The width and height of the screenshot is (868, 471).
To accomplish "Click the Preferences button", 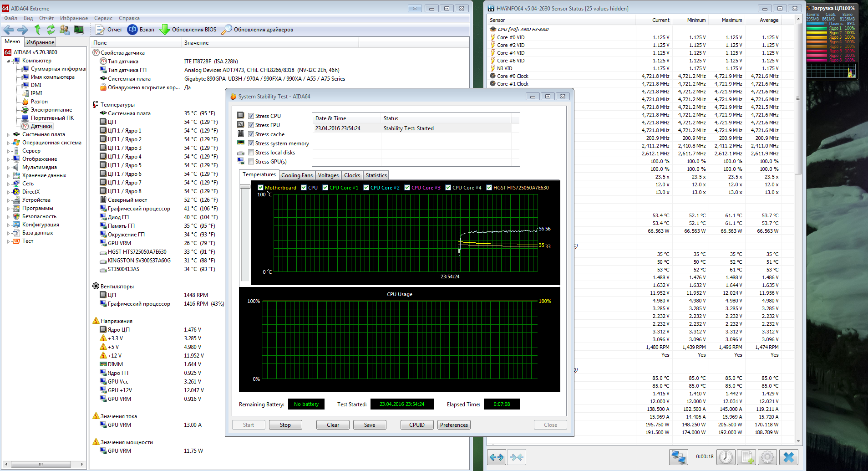I will pos(454,425).
